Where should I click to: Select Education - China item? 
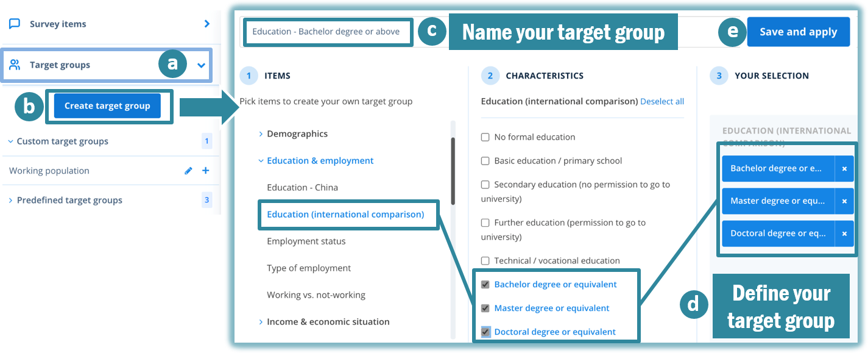[302, 188]
